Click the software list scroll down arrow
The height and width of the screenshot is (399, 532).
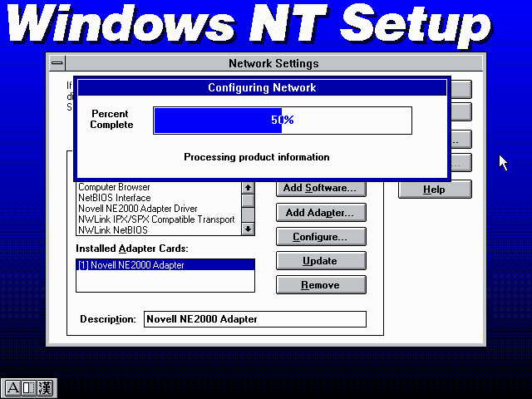248,229
